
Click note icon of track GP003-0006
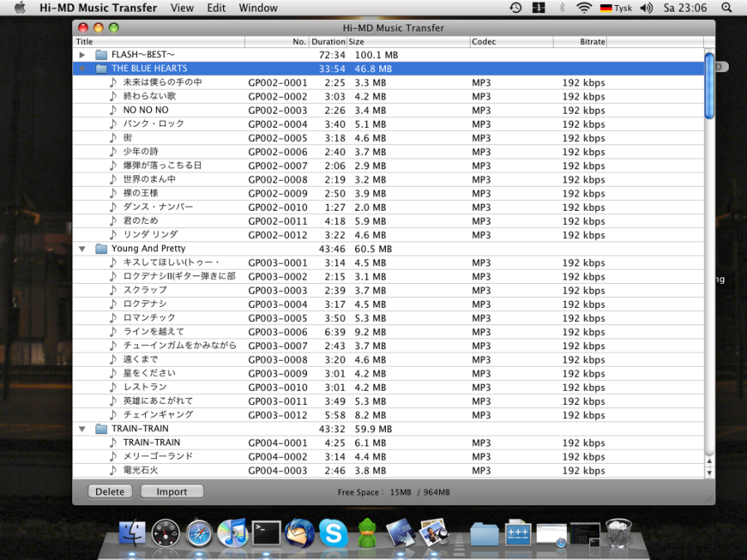(x=113, y=331)
